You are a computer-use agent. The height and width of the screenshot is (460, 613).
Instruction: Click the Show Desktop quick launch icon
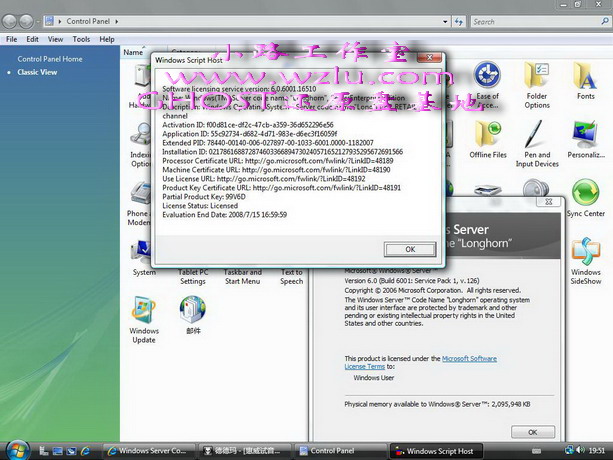point(57,451)
